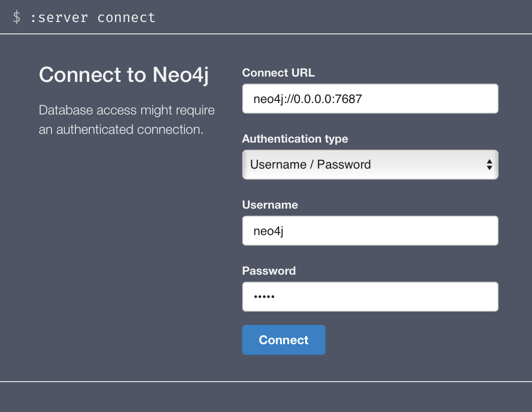Click the 'Password' label
Image resolution: width=532 pixels, height=412 pixels.
click(x=269, y=271)
